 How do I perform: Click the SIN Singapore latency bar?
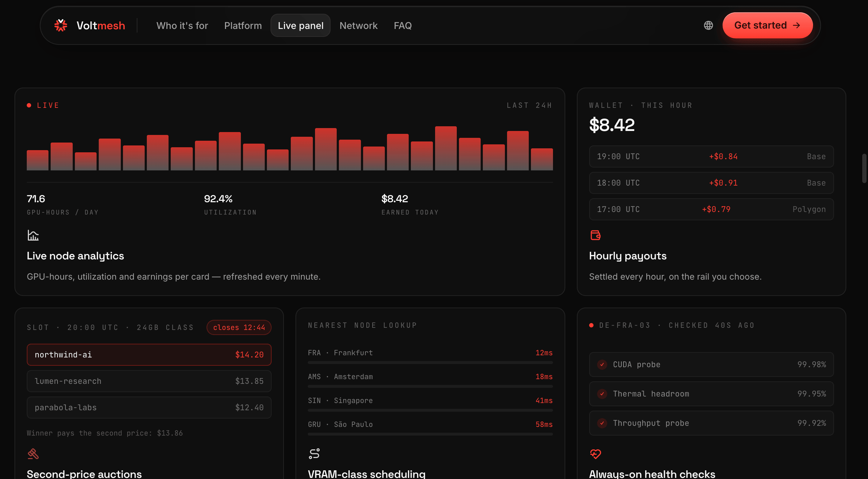430,410
